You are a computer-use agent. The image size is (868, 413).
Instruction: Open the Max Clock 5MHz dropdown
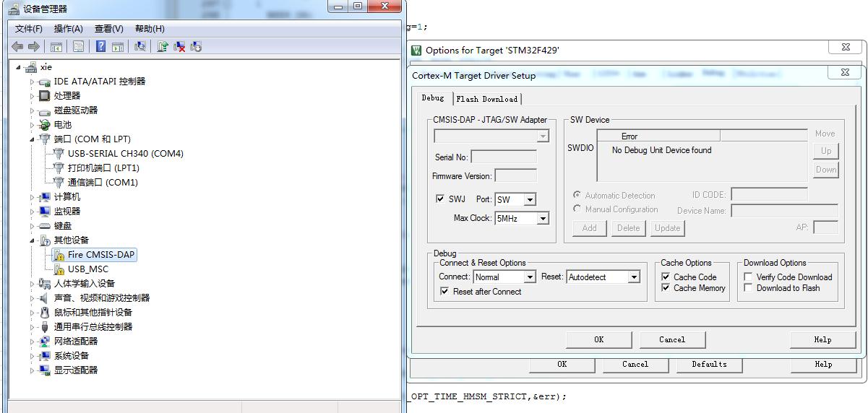[543, 218]
